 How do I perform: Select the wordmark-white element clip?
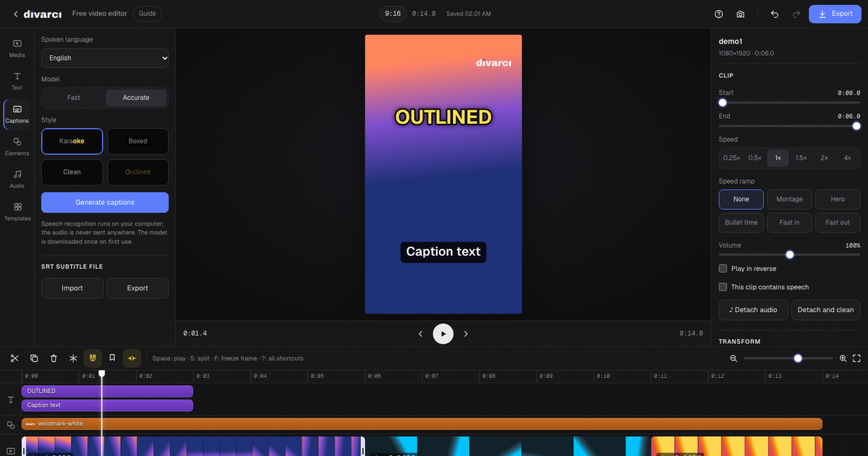tap(422, 423)
